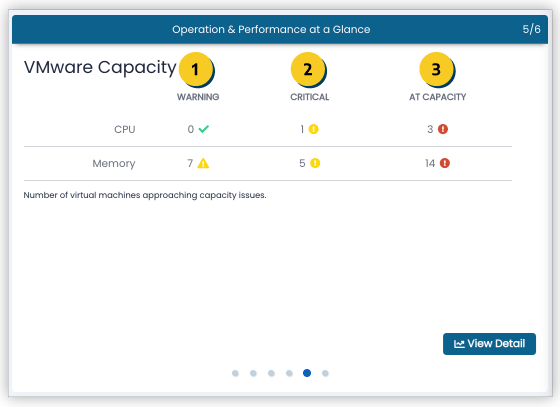The image size is (560, 407).
Task: Click the Operation & Performance at a Glance header
Action: [x=271, y=29]
